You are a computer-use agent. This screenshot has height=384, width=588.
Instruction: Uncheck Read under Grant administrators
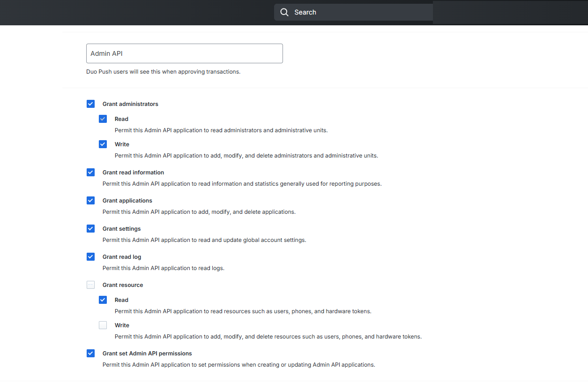103,119
